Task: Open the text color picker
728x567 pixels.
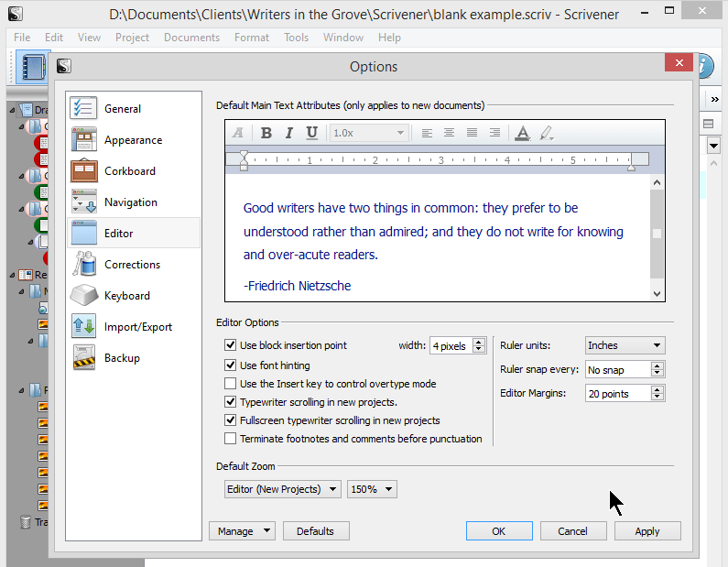Action: point(523,133)
